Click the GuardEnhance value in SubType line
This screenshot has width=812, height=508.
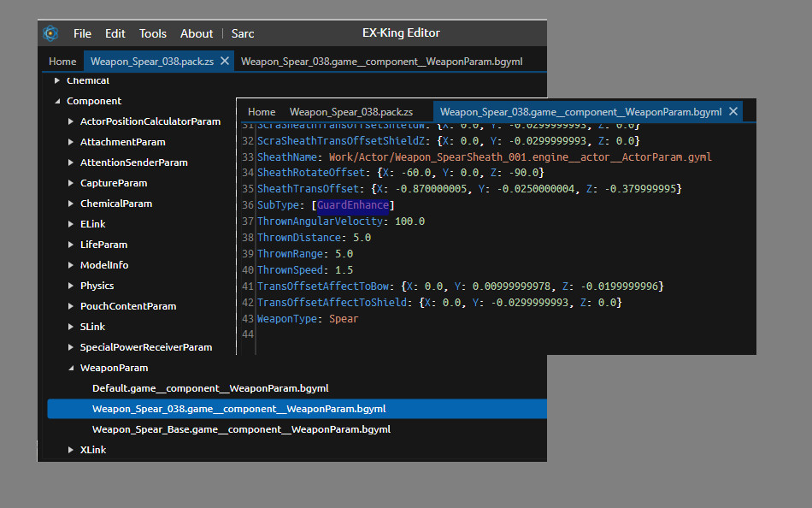pos(353,205)
